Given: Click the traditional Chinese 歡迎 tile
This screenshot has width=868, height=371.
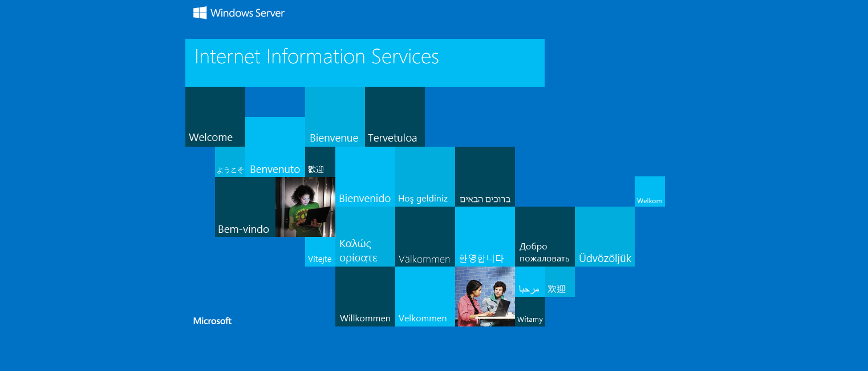Looking at the screenshot, I should pyautogui.click(x=320, y=162).
